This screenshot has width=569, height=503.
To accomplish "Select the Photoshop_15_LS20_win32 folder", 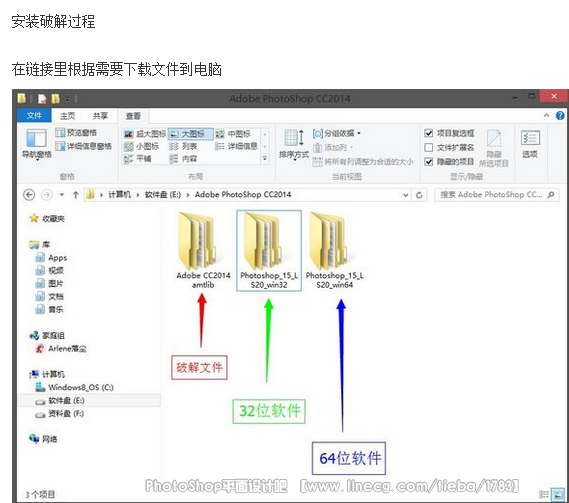I will (269, 251).
